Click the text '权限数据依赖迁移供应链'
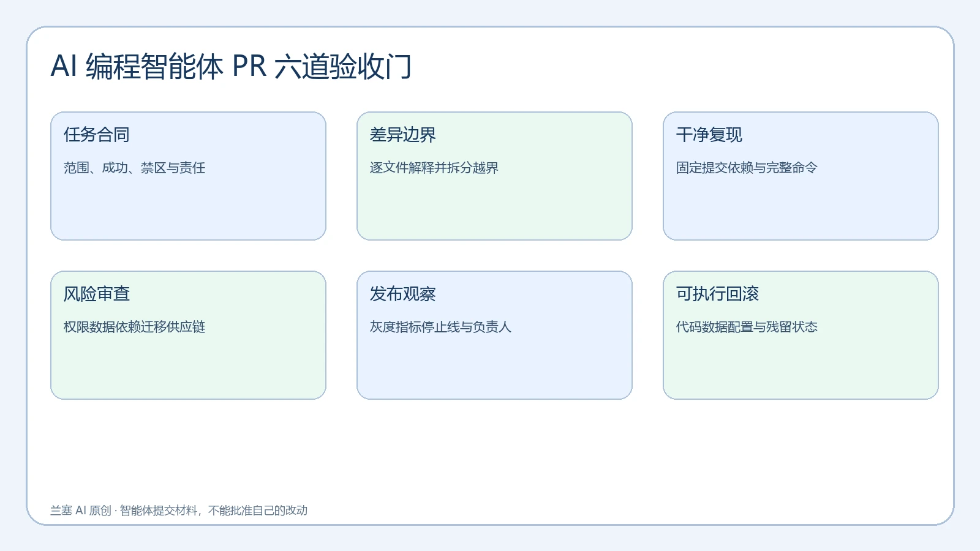The width and height of the screenshot is (980, 551). [x=135, y=327]
